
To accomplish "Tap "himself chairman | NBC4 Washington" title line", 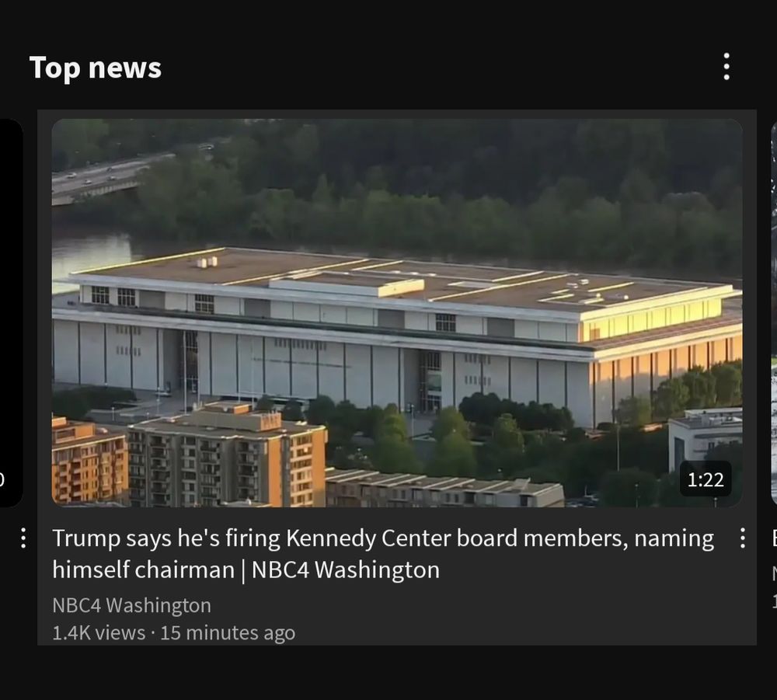I will click(246, 569).
